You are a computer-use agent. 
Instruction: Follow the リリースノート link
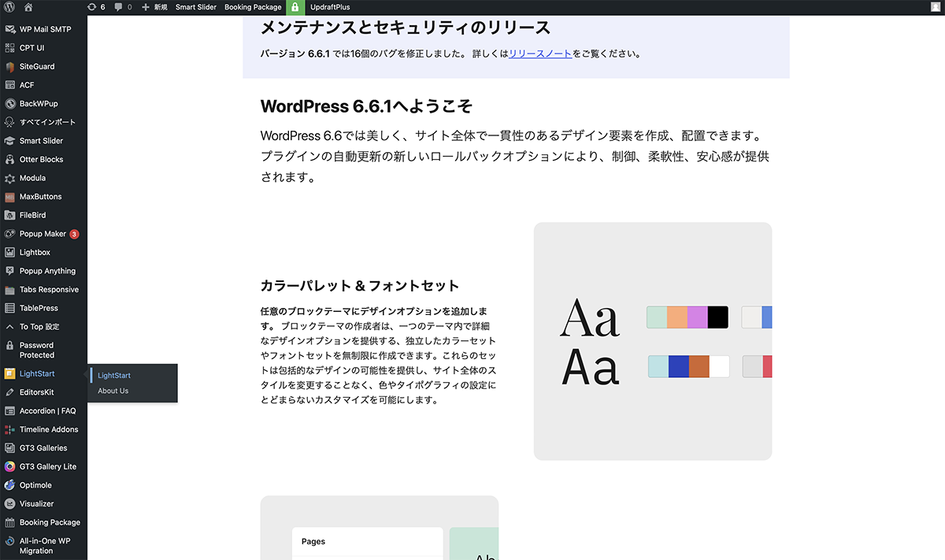pos(540,54)
